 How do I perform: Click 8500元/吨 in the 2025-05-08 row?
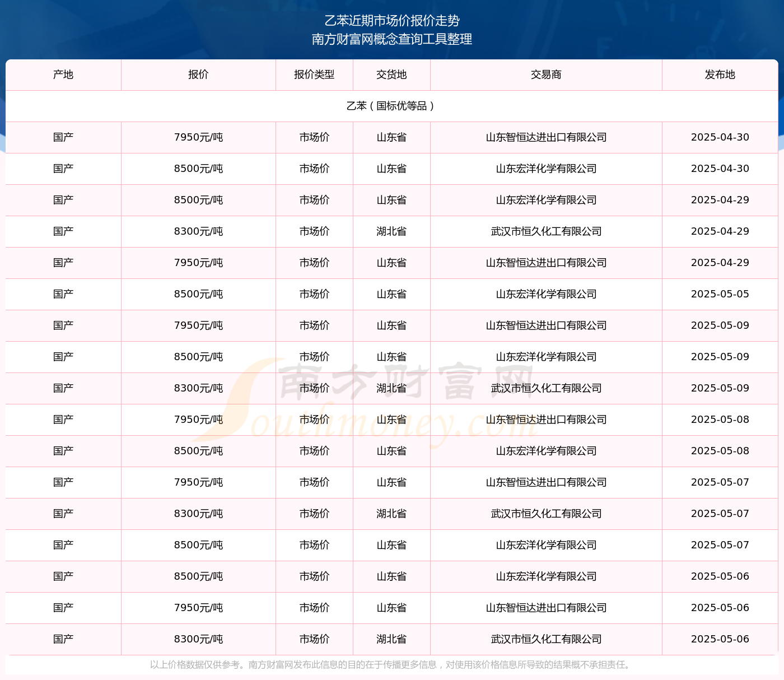[x=198, y=451]
